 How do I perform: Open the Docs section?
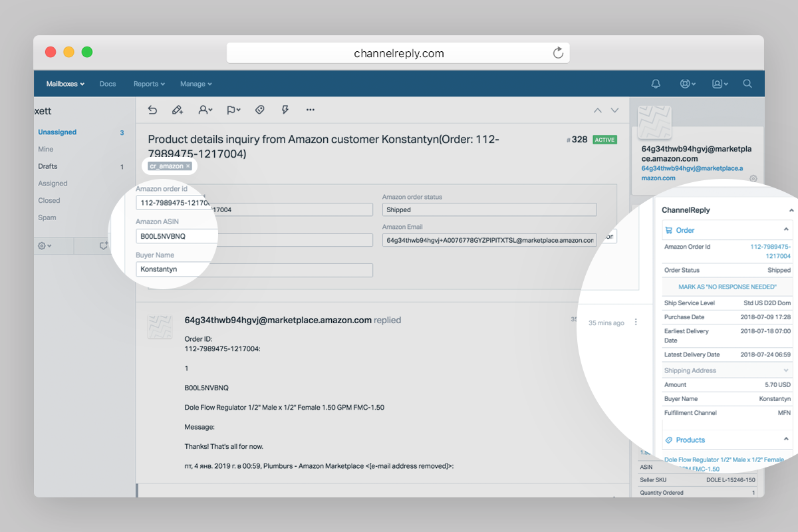(x=108, y=84)
